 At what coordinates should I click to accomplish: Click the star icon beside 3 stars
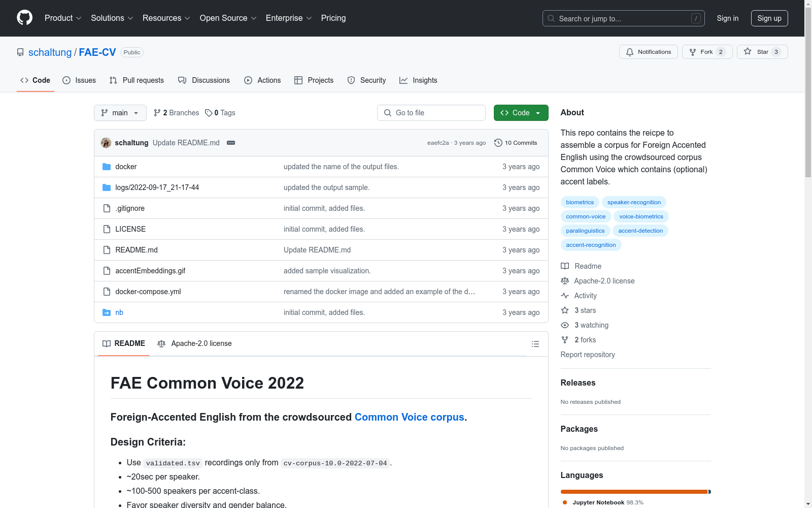point(565,310)
